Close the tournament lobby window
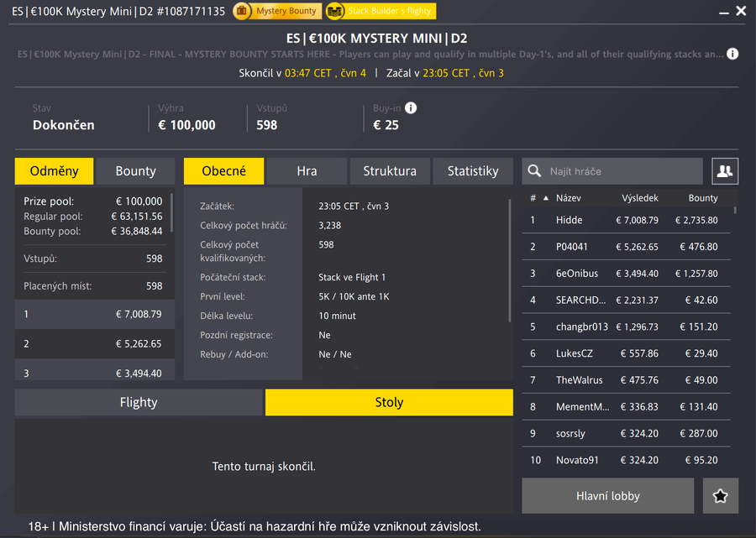Screen dimensions: 756x538 [x=741, y=11]
